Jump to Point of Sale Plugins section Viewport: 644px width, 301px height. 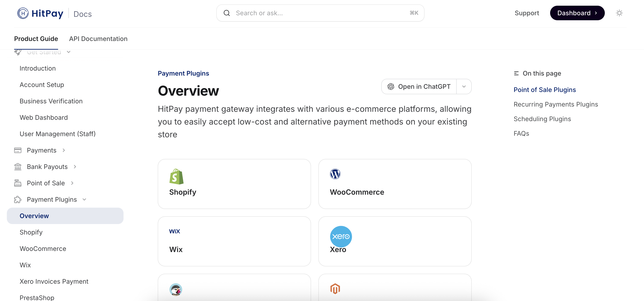(x=544, y=90)
